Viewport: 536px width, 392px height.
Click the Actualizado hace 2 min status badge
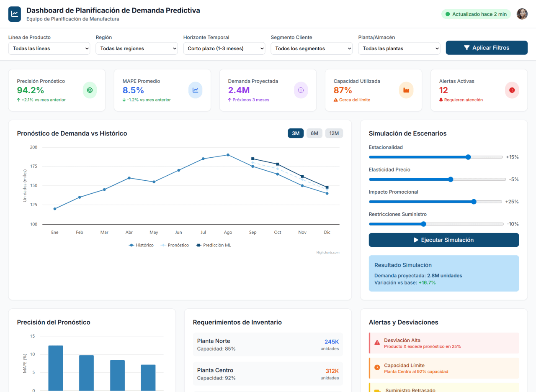click(x=476, y=14)
